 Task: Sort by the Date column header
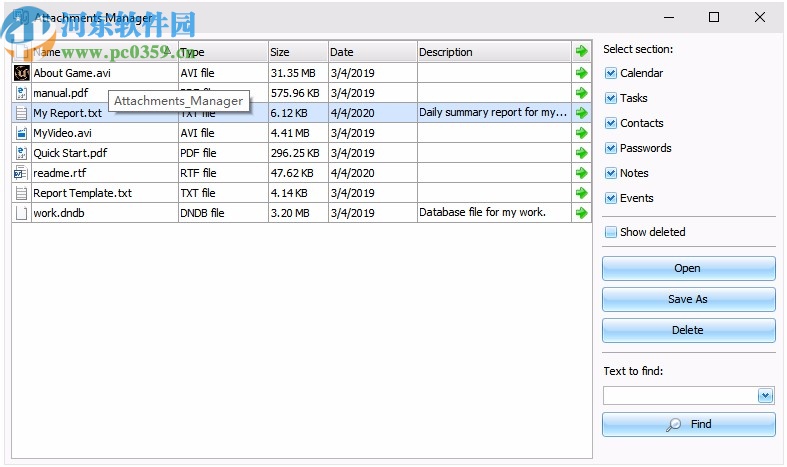pos(372,52)
